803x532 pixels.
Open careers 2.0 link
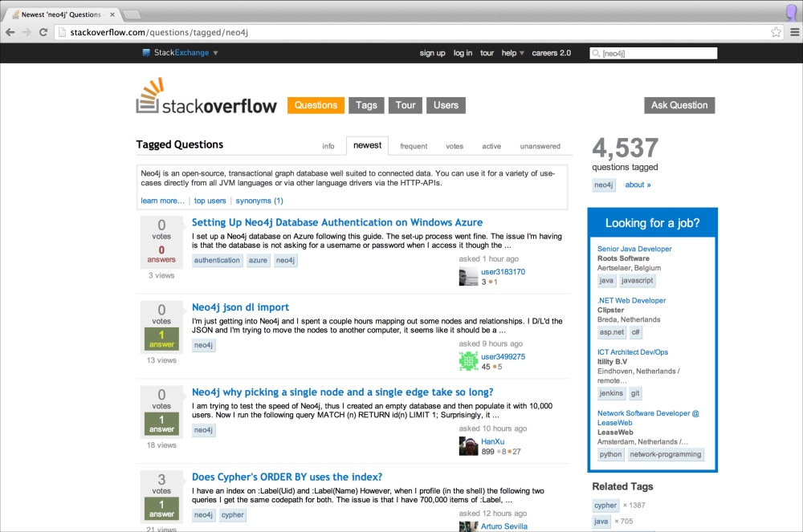551,53
